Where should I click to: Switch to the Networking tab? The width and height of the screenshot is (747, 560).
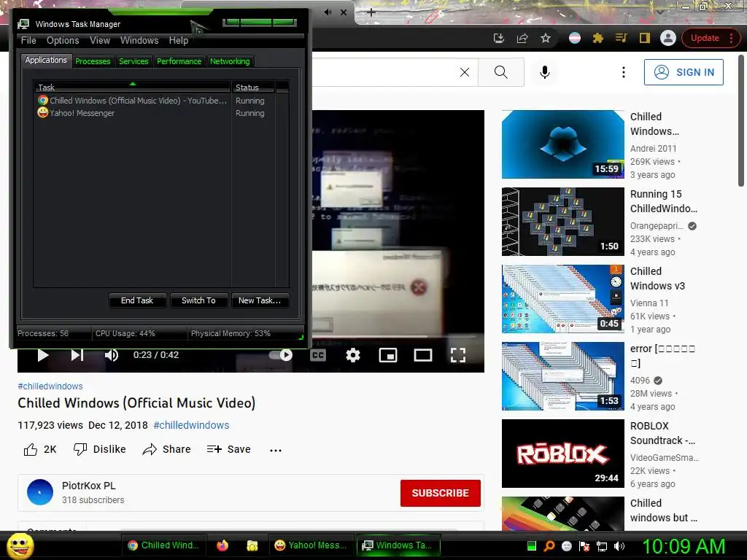pyautogui.click(x=230, y=61)
